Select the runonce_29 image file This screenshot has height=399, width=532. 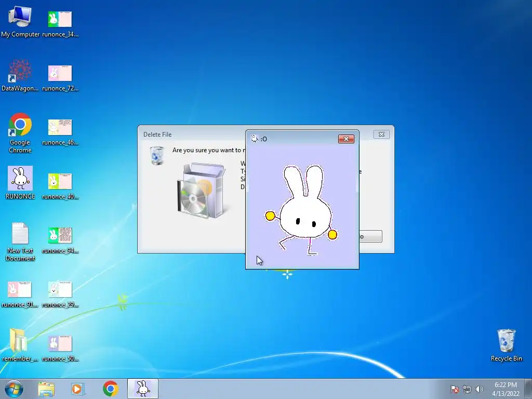pyautogui.click(x=60, y=294)
